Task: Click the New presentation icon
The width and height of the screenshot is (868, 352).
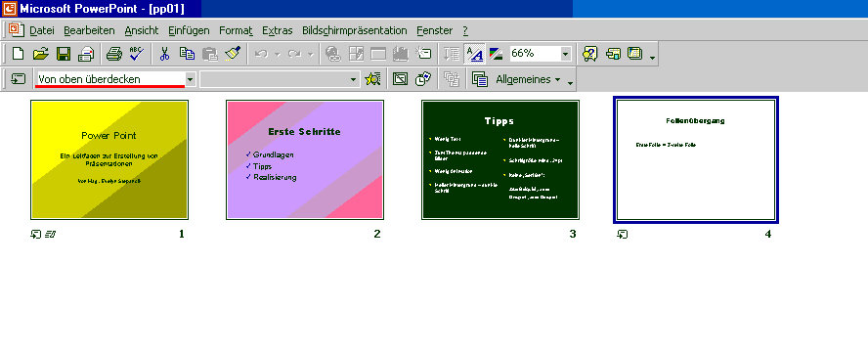Action: click(19, 54)
